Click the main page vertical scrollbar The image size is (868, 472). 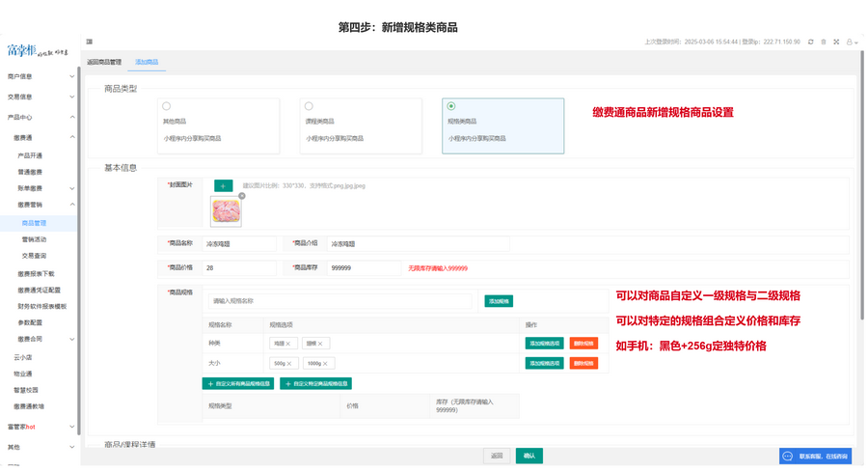(x=861, y=185)
